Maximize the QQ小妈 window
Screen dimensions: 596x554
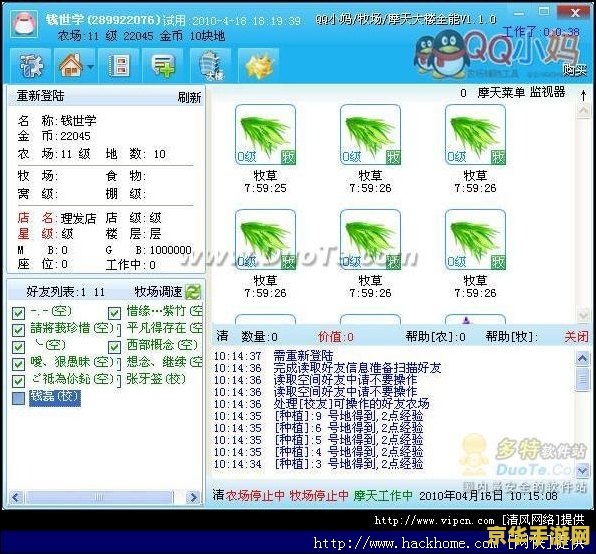[x=544, y=12]
